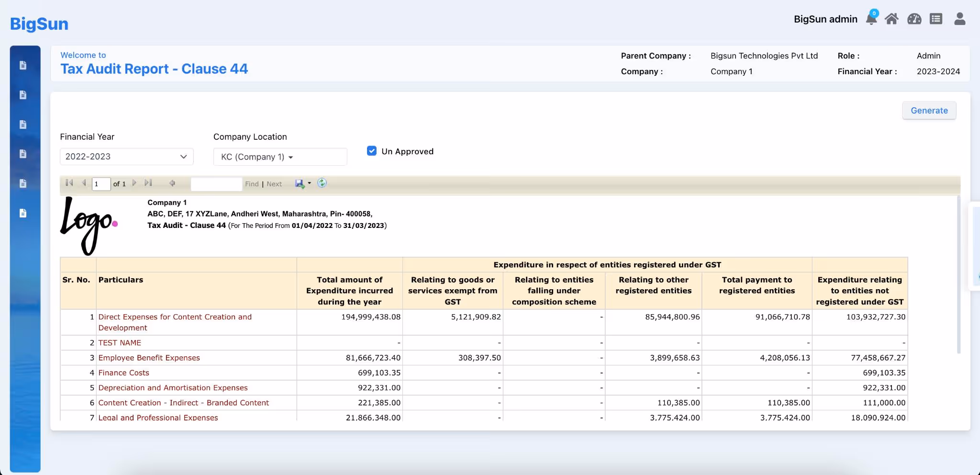This screenshot has width=980, height=475.
Task: Click the BigSun logo
Action: click(39, 23)
